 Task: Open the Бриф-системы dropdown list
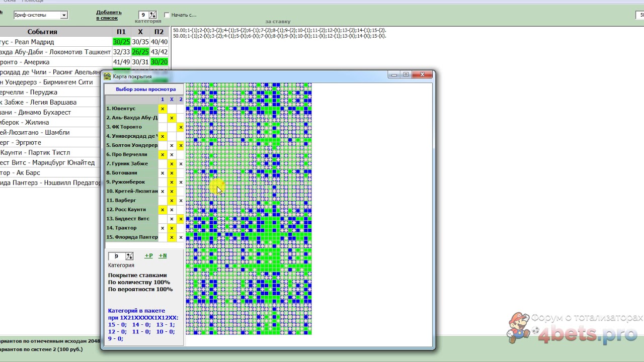coord(64,15)
